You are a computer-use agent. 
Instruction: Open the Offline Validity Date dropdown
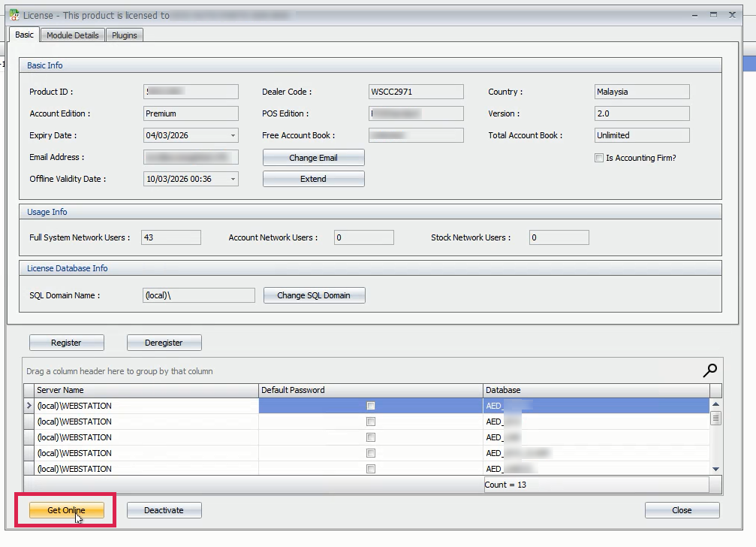click(233, 180)
